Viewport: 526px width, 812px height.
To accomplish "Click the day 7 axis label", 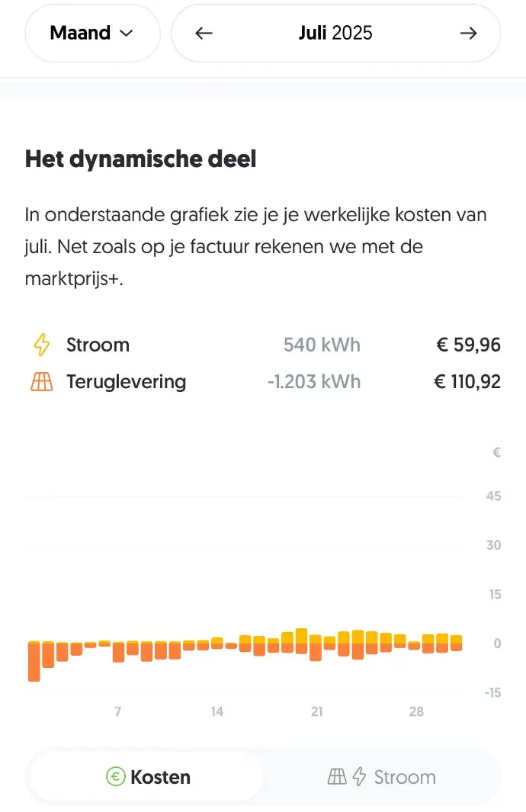I will 118,711.
